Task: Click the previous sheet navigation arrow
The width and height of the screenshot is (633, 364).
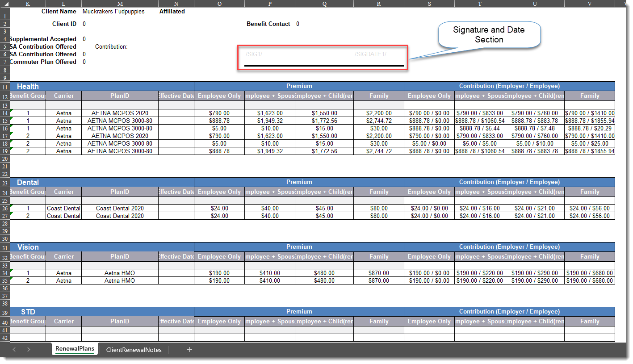Action: (x=14, y=350)
